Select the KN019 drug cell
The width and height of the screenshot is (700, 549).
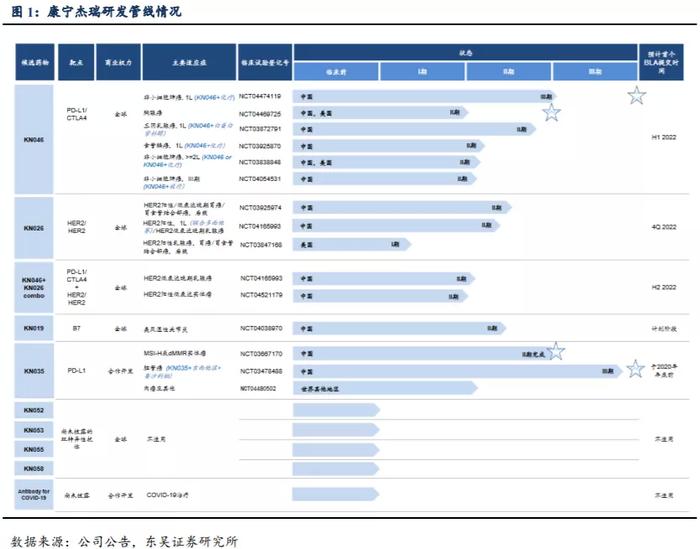coord(34,328)
